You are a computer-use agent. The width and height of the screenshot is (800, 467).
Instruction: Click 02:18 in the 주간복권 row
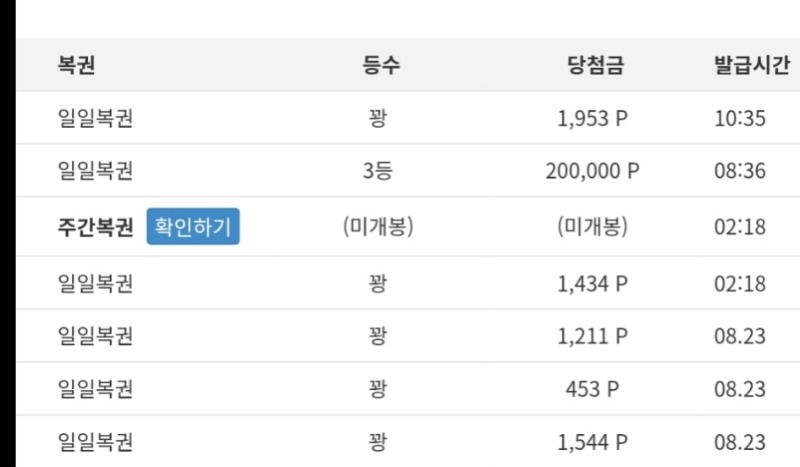(x=740, y=227)
